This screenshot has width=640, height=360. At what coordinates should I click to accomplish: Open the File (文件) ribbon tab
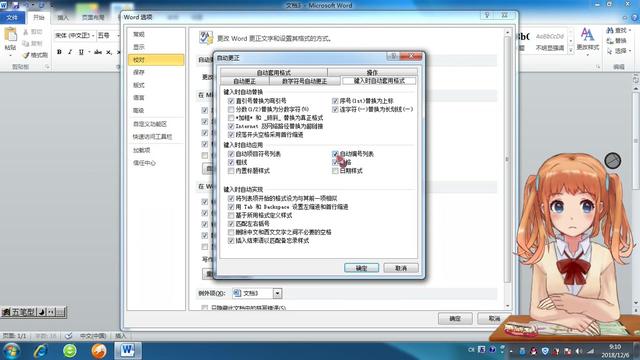(12, 18)
